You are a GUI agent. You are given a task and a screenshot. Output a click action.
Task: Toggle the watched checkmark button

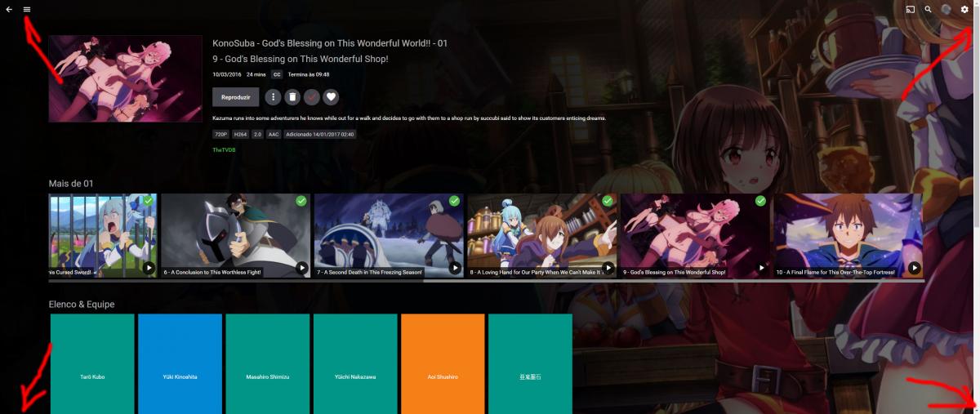tap(312, 97)
